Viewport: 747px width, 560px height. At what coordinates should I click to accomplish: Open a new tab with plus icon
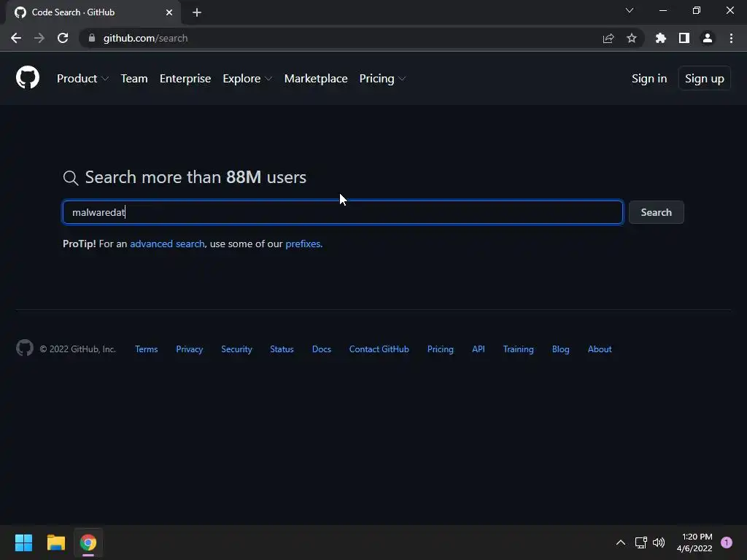tap(197, 12)
